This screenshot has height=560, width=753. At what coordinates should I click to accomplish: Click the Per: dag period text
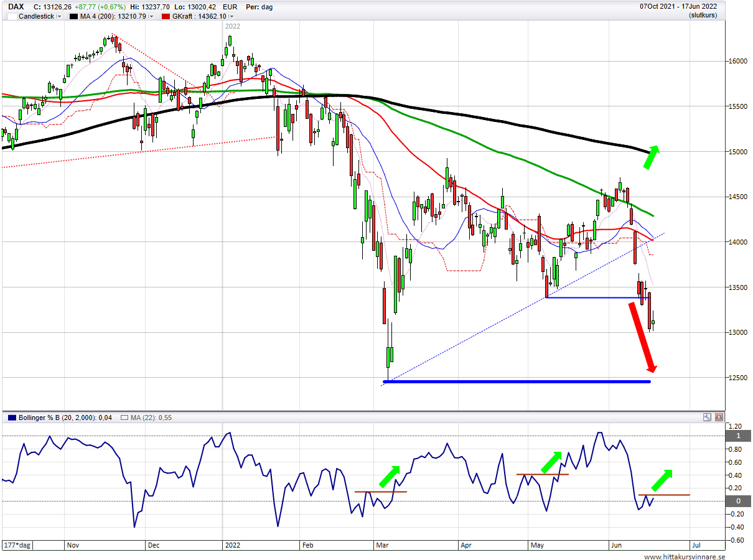click(x=259, y=7)
